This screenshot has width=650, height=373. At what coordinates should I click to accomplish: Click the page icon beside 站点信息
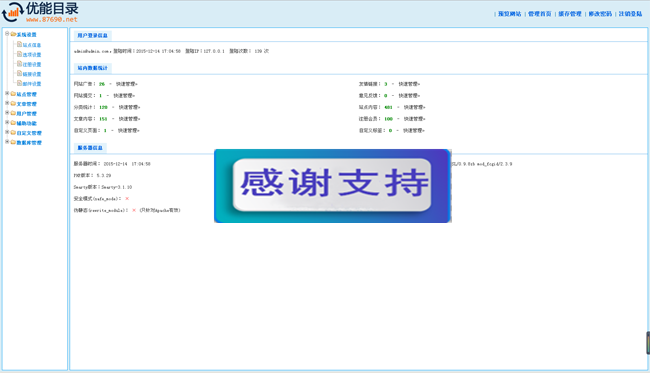(x=19, y=44)
